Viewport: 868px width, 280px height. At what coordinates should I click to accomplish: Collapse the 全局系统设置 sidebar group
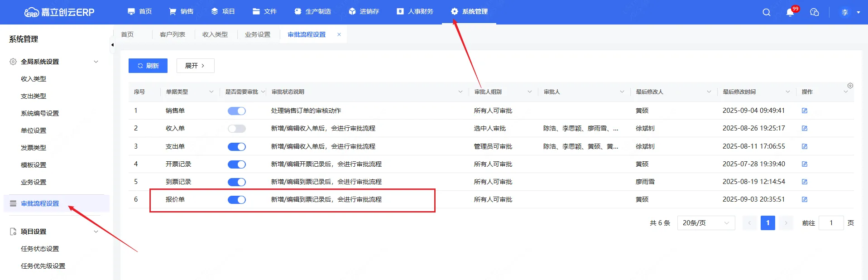click(96, 62)
